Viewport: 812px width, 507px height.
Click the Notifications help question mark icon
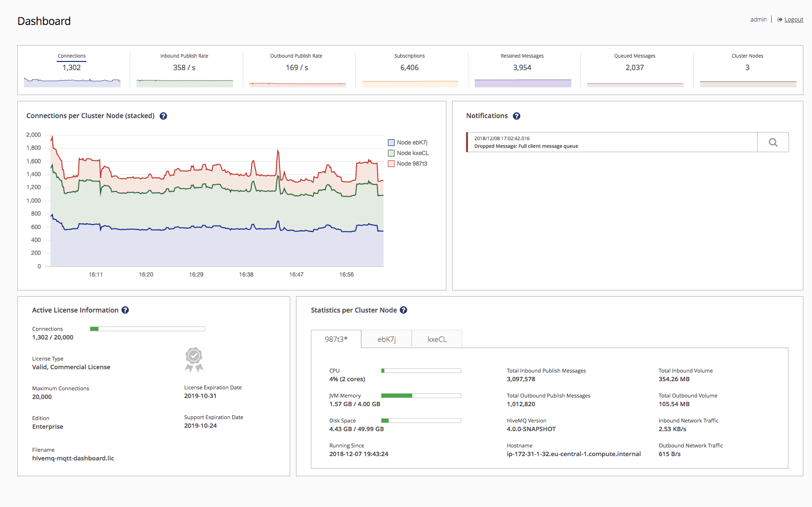(517, 116)
